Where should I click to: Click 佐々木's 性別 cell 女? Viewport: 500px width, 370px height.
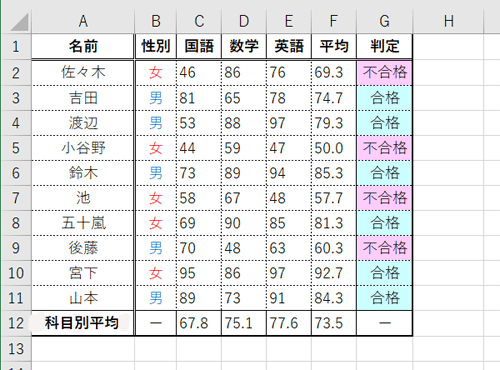point(156,73)
